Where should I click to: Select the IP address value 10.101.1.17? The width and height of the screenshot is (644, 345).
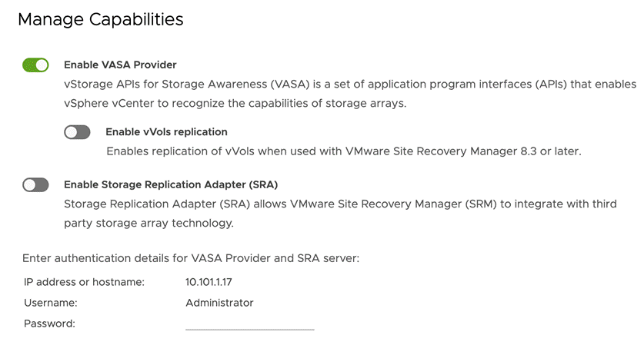[209, 282]
